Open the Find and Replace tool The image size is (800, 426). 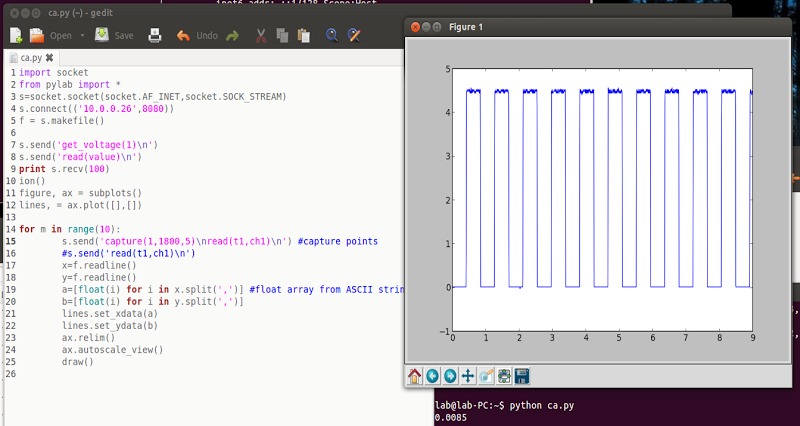click(x=353, y=35)
